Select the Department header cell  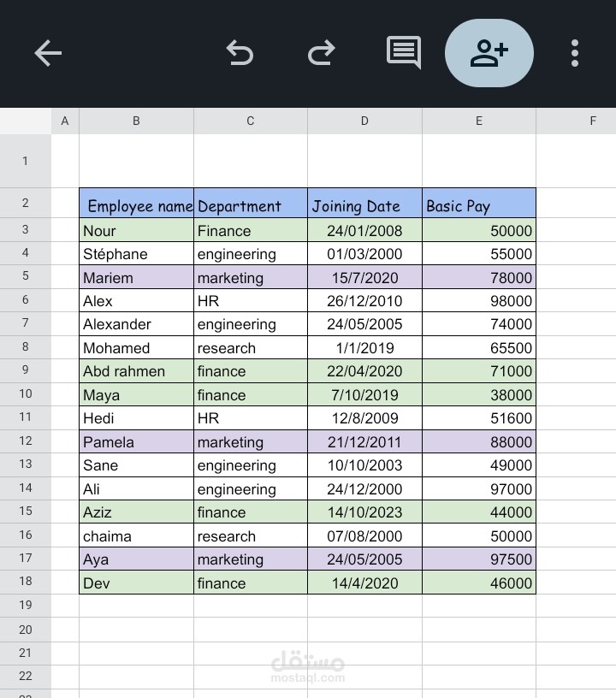point(251,205)
